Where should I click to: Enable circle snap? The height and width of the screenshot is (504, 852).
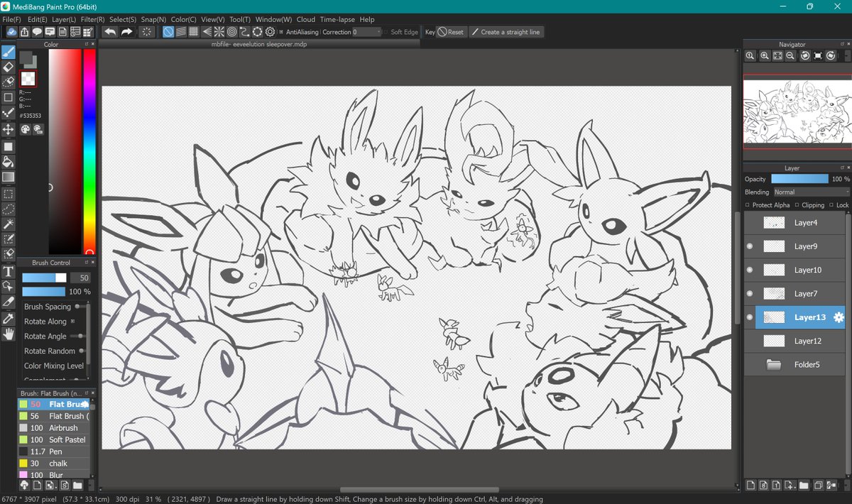(x=231, y=32)
